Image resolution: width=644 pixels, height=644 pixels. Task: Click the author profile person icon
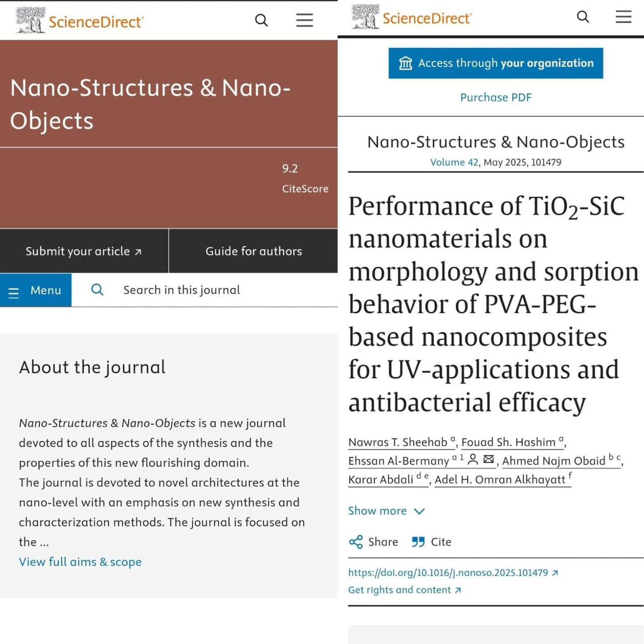pos(473,459)
